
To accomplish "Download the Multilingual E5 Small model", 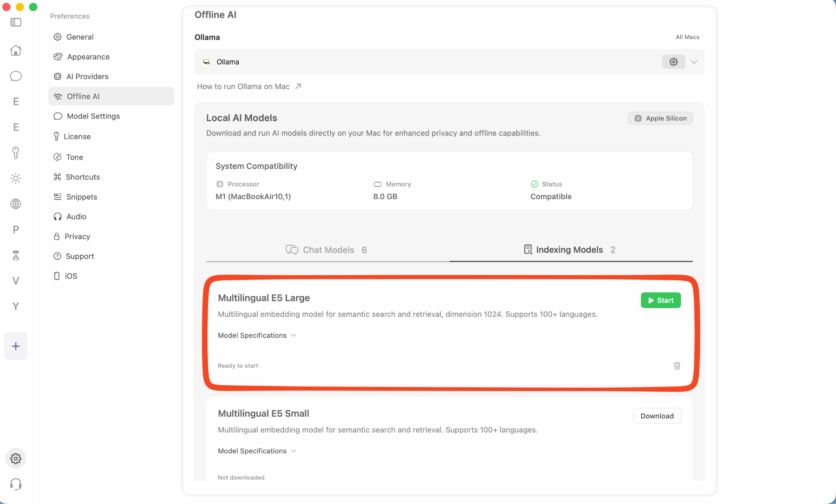I will (656, 416).
